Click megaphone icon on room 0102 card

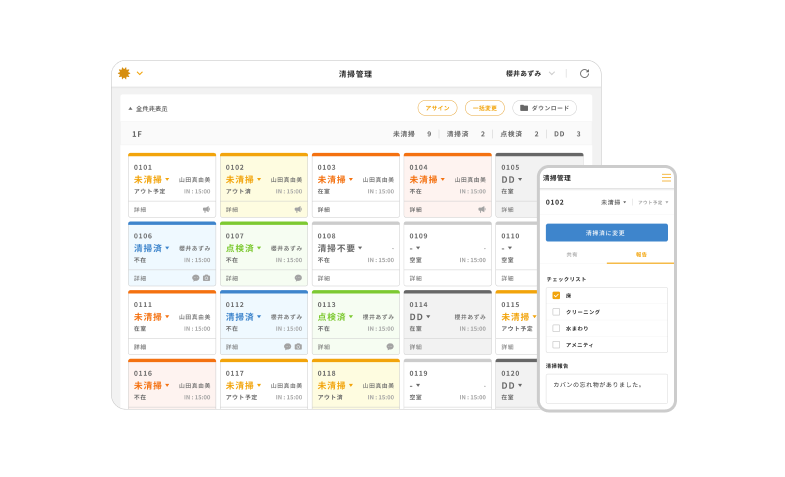tap(298, 210)
